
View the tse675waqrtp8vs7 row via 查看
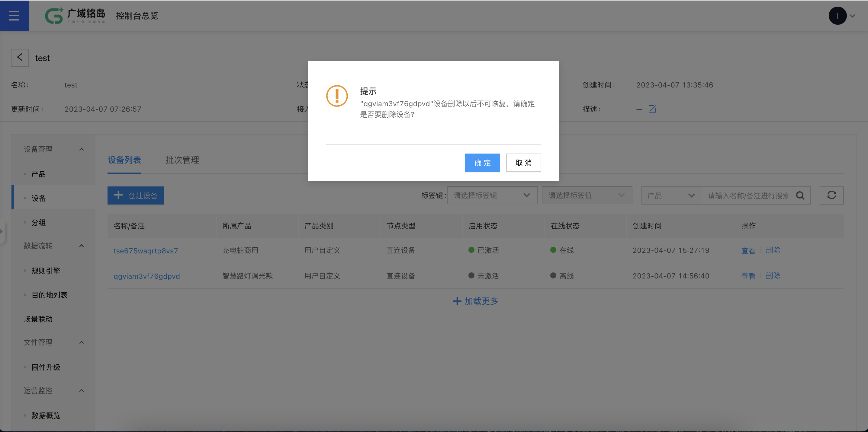coord(748,251)
